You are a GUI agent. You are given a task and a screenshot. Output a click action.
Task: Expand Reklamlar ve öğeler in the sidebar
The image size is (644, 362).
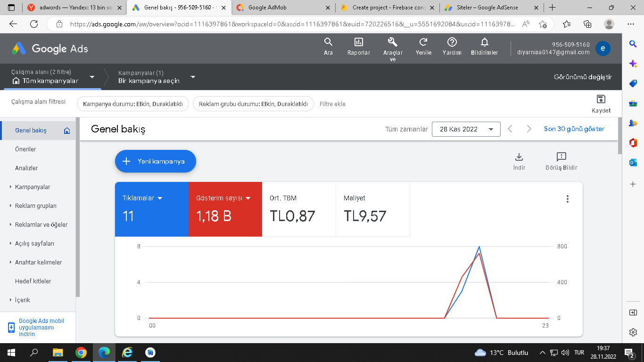coord(10,225)
